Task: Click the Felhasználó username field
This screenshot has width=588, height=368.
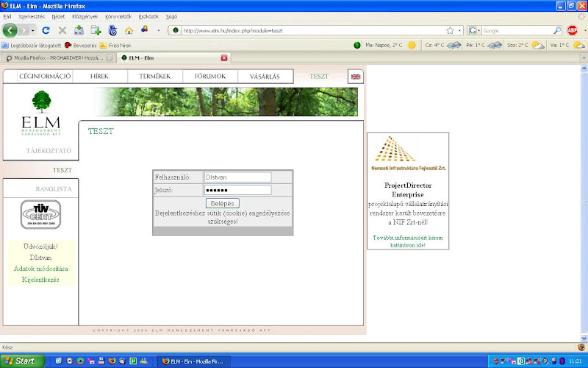Action: tap(237, 177)
